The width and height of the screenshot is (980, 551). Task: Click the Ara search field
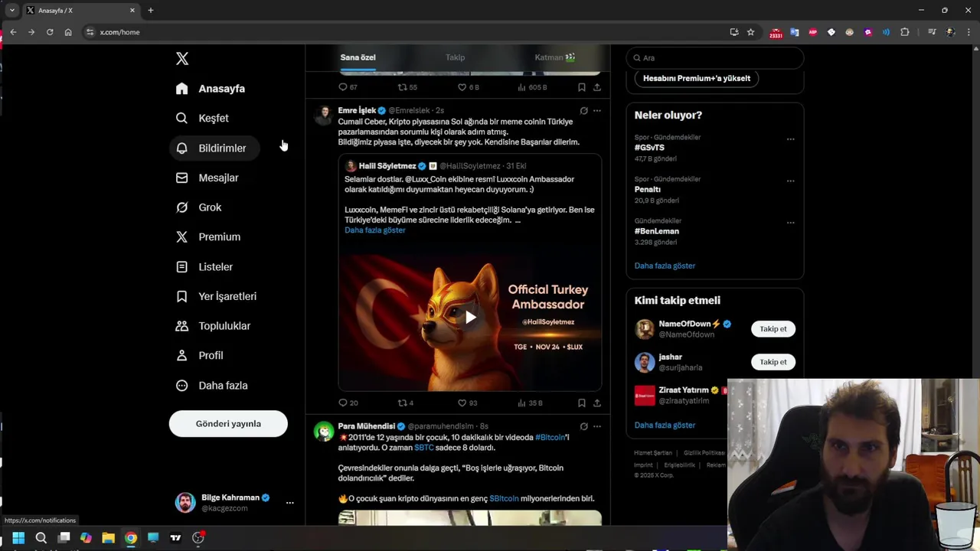click(715, 57)
